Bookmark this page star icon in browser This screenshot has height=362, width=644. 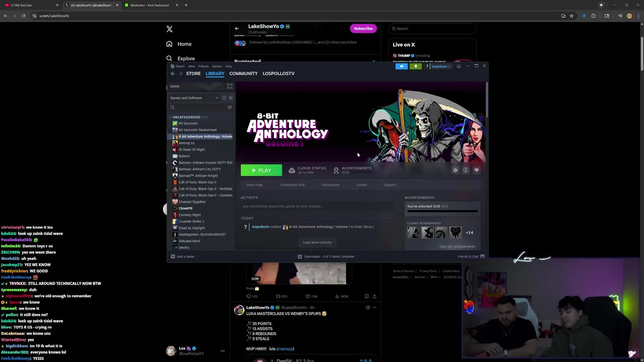tap(571, 16)
